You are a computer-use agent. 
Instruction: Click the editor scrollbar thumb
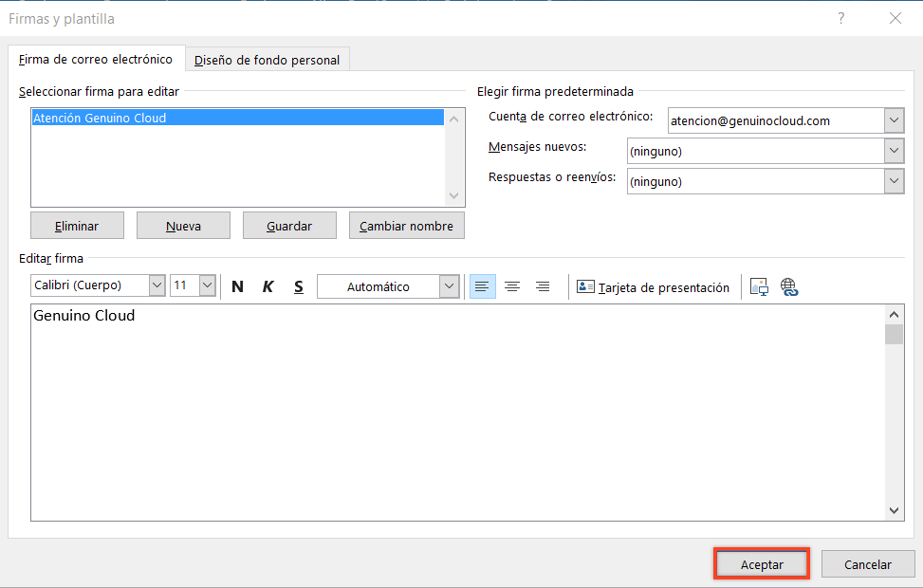tap(894, 335)
